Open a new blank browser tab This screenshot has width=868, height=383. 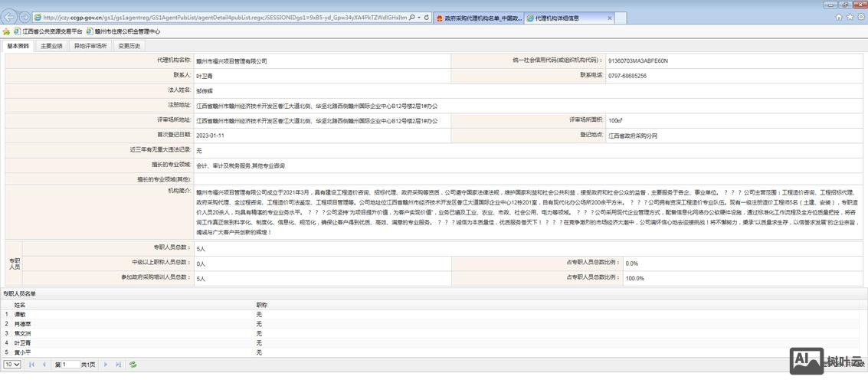[x=621, y=18]
